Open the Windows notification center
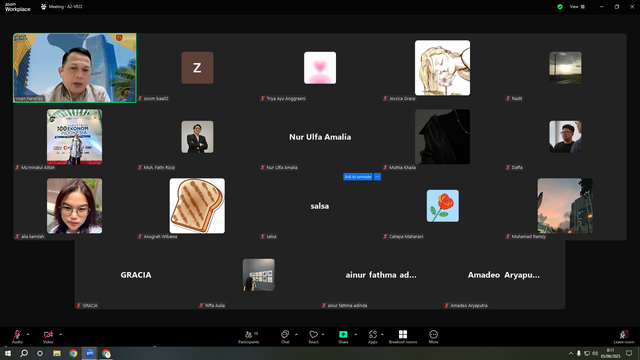Viewport: 640px width, 360px height. 629,353
